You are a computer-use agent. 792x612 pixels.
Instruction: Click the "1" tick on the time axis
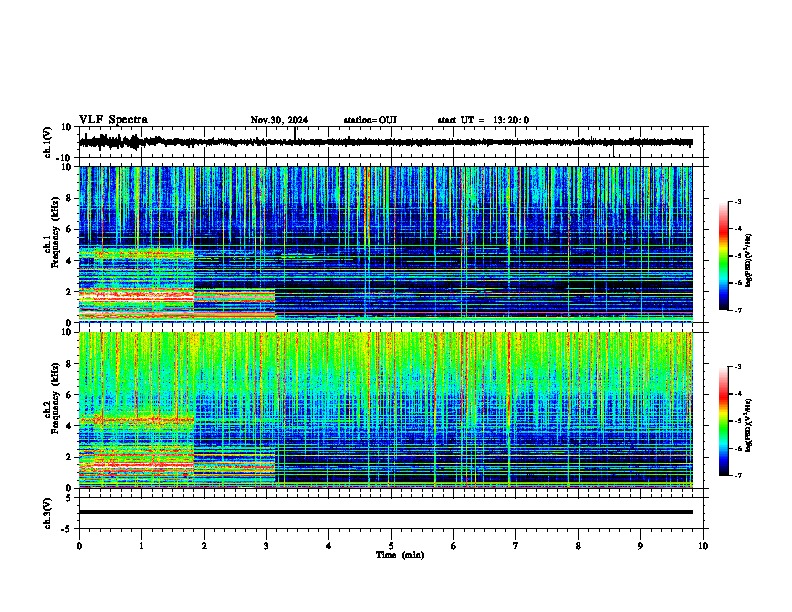(x=141, y=546)
